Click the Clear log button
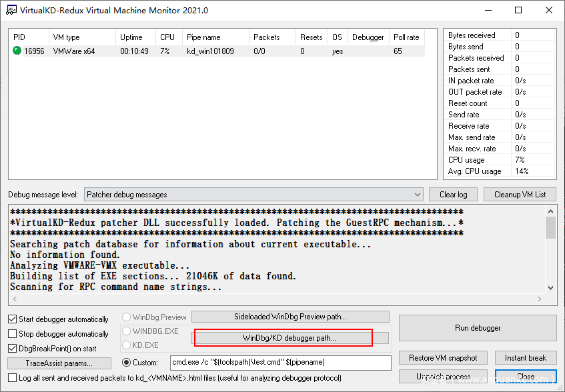The width and height of the screenshot is (565, 392). pos(454,195)
